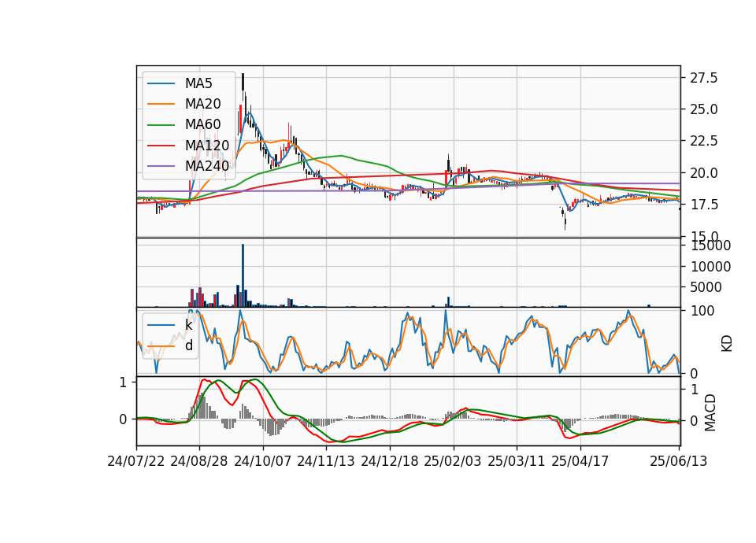Click the 24/08/28 date tick label

coord(199,461)
